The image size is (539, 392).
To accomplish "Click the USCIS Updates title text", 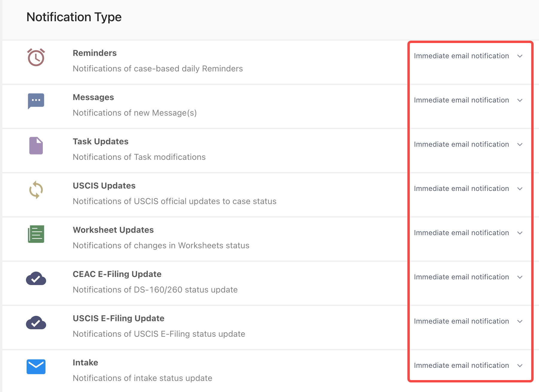I will click(104, 186).
